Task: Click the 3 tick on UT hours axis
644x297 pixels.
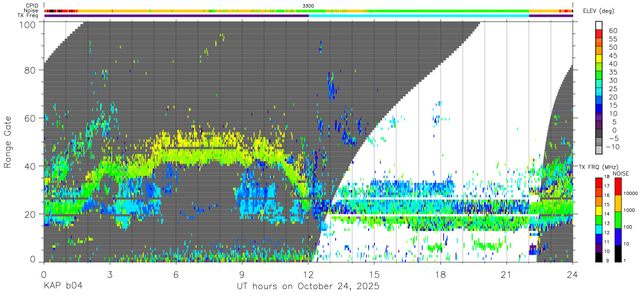Action: pos(110,274)
